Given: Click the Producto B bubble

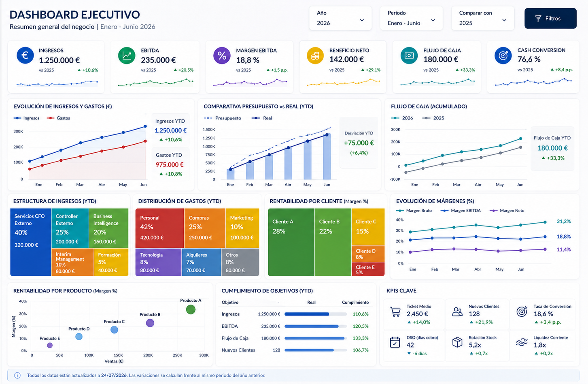Looking at the screenshot, I should pyautogui.click(x=150, y=323).
